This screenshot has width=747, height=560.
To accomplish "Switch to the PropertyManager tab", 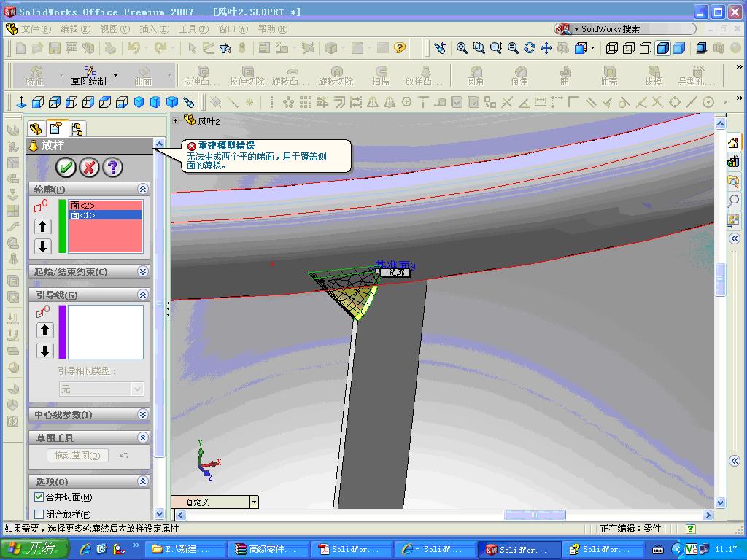I will coord(56,128).
